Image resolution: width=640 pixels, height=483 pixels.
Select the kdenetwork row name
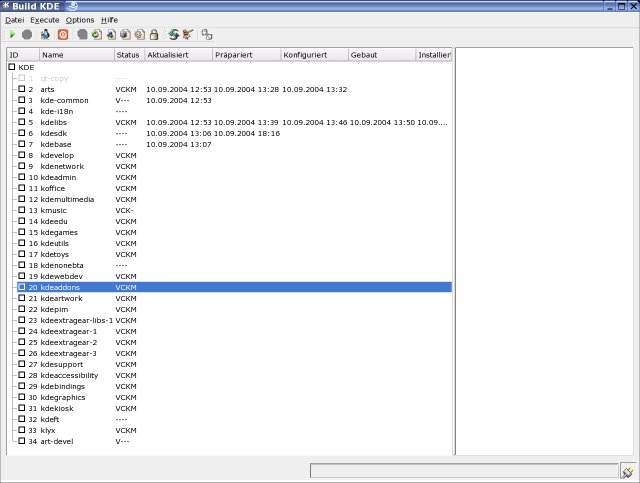[62, 167]
